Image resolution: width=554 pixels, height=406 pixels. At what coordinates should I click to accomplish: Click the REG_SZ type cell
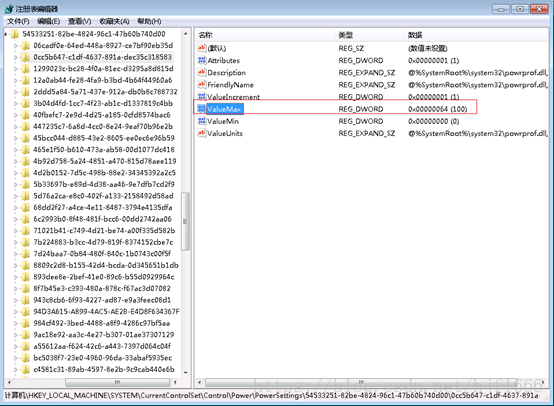click(351, 48)
